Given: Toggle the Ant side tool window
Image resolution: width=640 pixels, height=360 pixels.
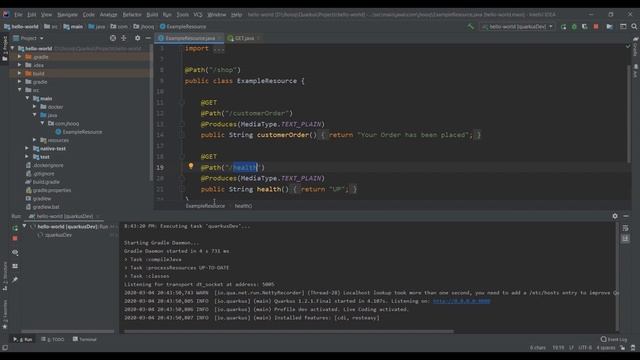Looking at the screenshot, I should [636, 71].
